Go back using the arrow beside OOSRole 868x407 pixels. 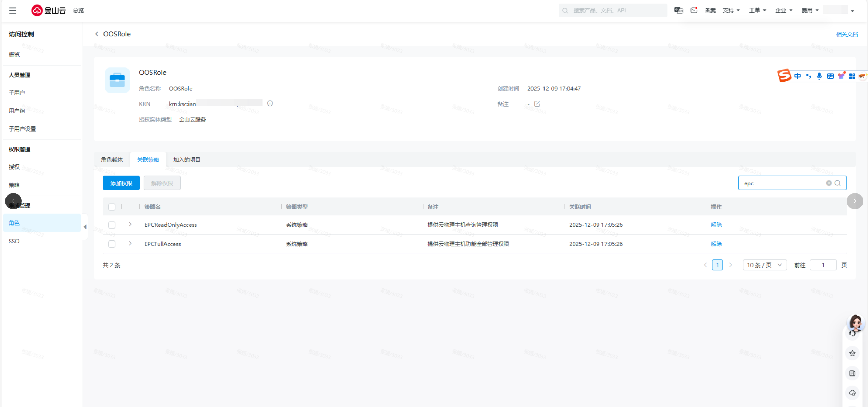click(x=97, y=34)
